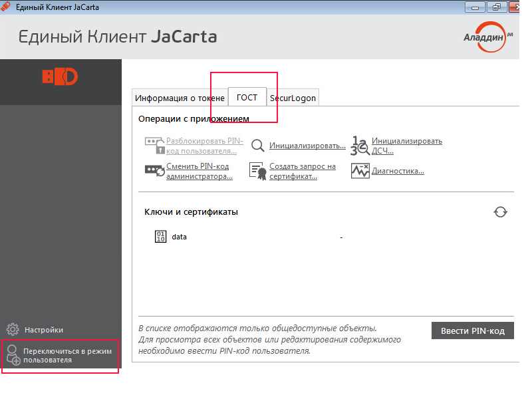Click Переключиться в режим пользователя
The height and width of the screenshot is (399, 532).
(67, 355)
